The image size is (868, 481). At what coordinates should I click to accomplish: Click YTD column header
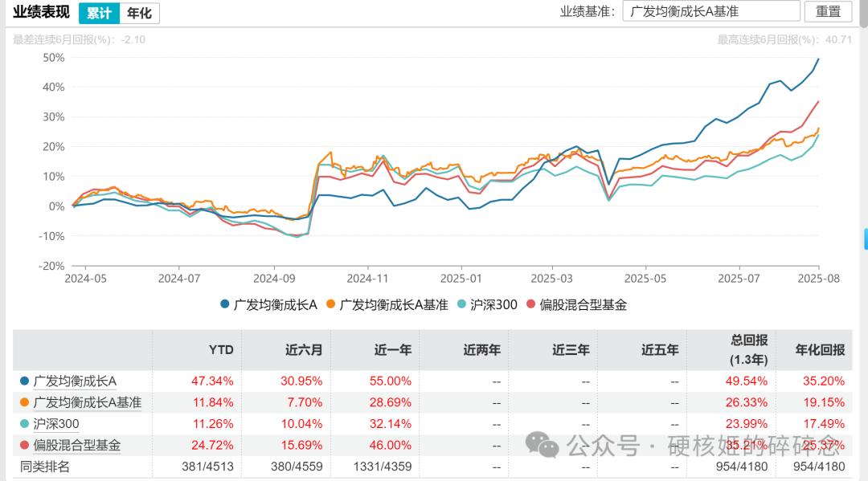[x=221, y=350]
